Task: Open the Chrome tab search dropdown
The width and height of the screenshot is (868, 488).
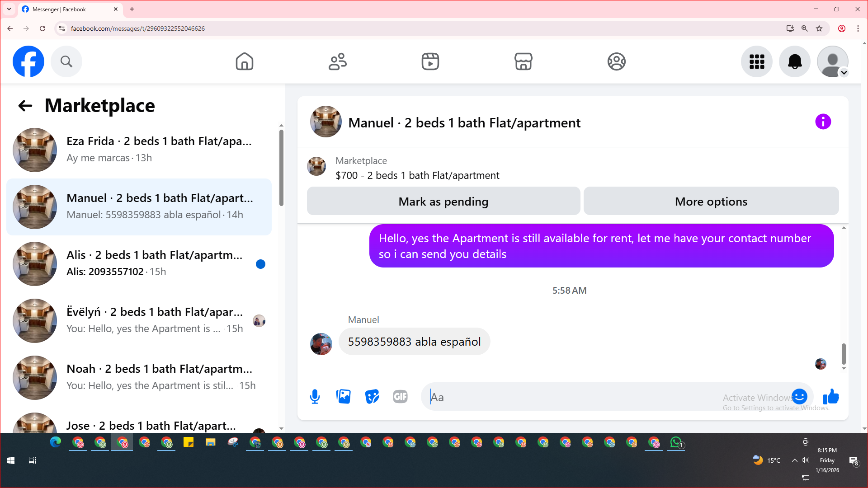Action: [x=9, y=9]
